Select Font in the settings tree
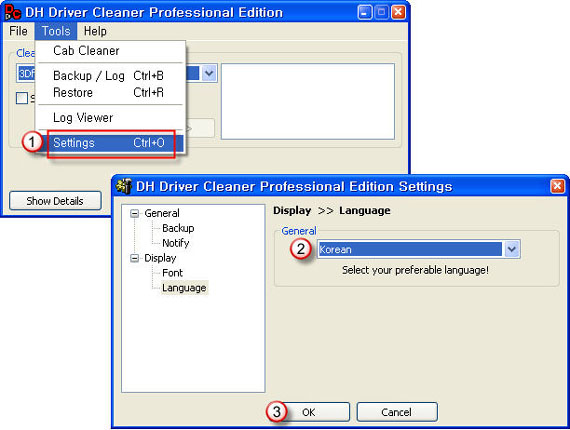This screenshot has width=570, height=430. 172,273
